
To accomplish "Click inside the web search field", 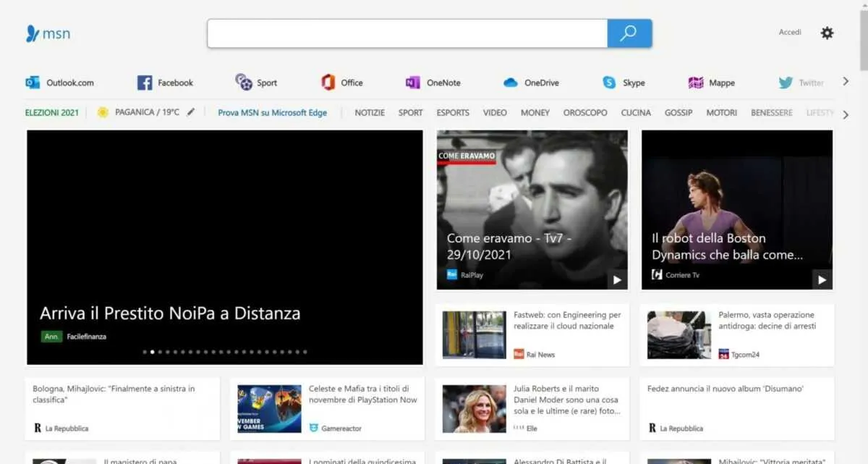I will [x=407, y=33].
